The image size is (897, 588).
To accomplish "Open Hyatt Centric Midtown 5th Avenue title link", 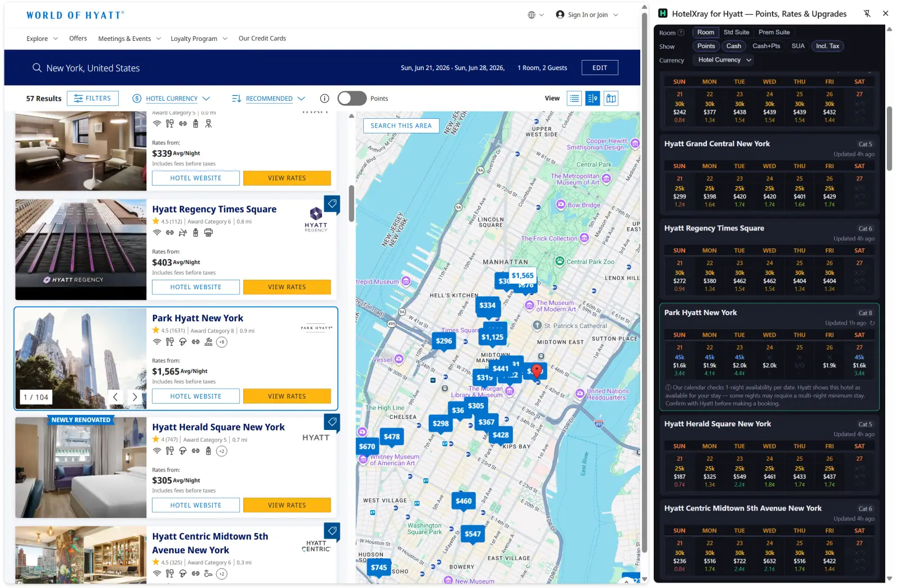I will click(210, 543).
